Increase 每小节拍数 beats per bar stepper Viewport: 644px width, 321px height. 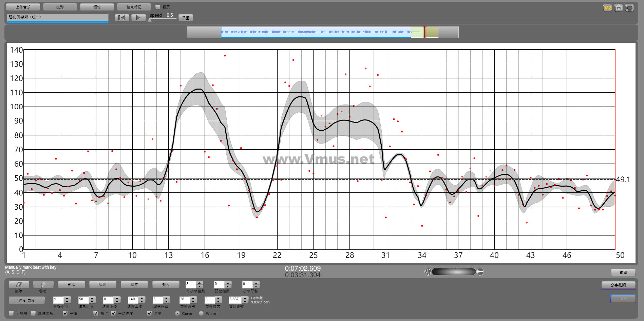pyautogui.click(x=200, y=283)
